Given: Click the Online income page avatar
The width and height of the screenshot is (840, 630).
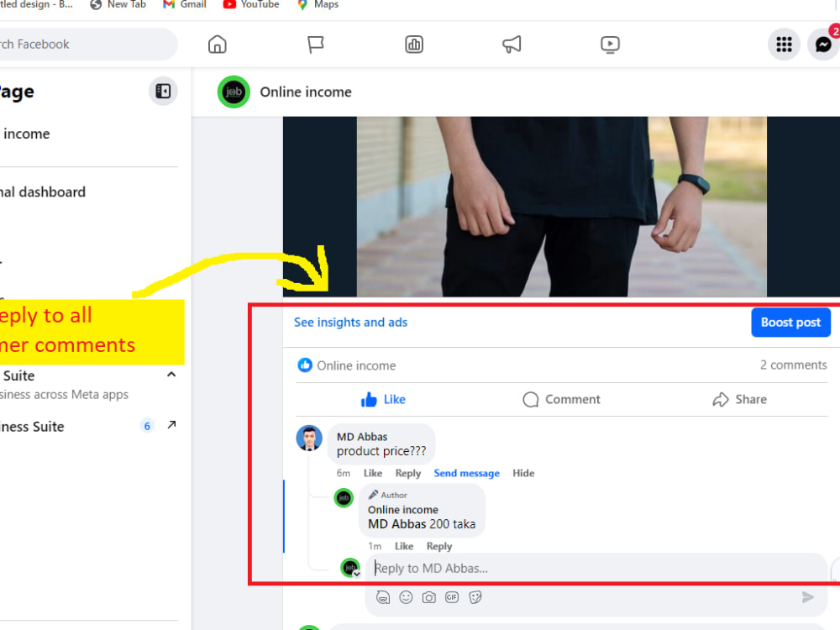Looking at the screenshot, I should click(234, 92).
